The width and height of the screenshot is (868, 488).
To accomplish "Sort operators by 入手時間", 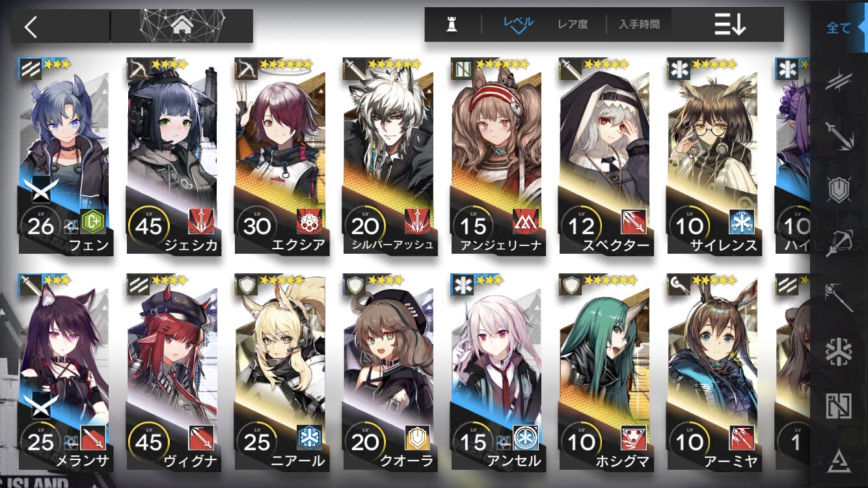I will [x=639, y=25].
